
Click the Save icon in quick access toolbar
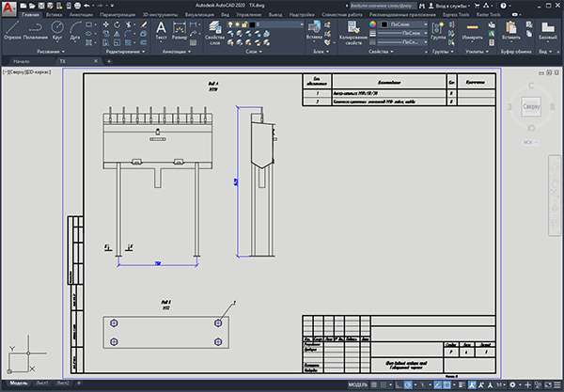(x=41, y=6)
